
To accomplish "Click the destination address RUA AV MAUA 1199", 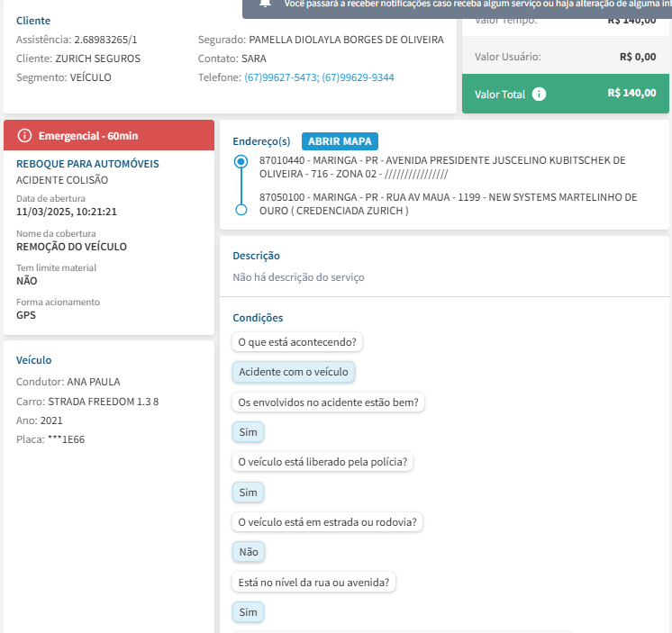I will click(x=448, y=203).
